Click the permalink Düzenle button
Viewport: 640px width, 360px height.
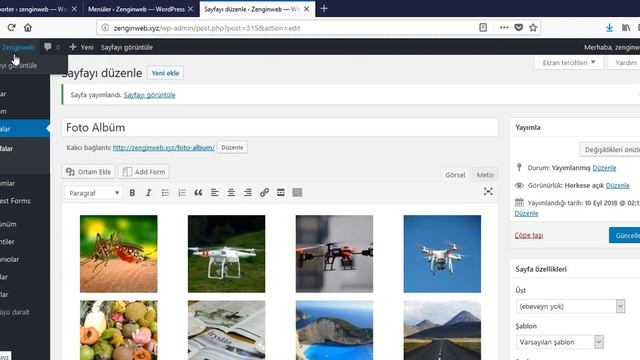(232, 147)
